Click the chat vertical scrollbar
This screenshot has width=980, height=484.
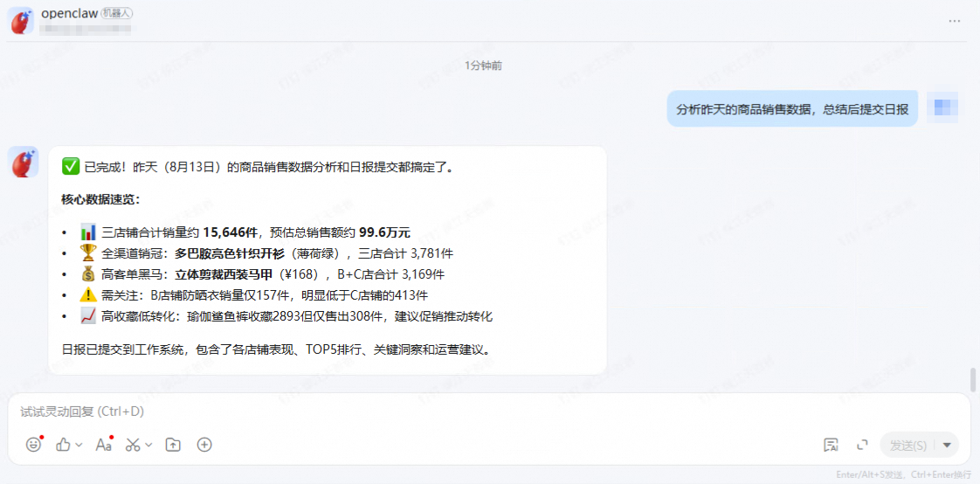972,379
